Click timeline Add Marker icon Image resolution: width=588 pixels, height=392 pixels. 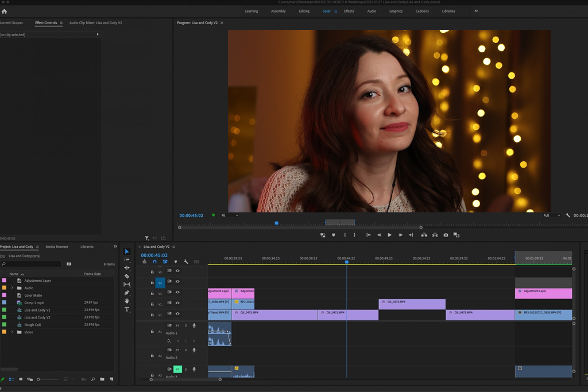point(176,262)
